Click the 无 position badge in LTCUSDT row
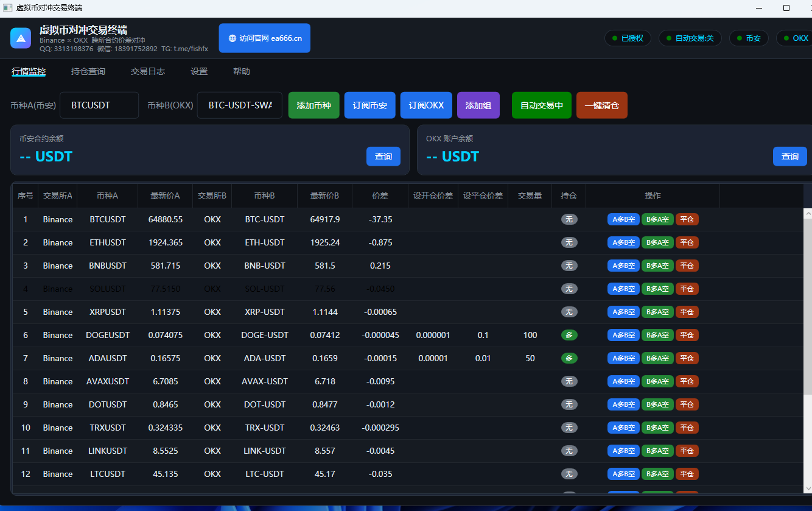Viewport: 812px width, 511px height. (x=569, y=474)
